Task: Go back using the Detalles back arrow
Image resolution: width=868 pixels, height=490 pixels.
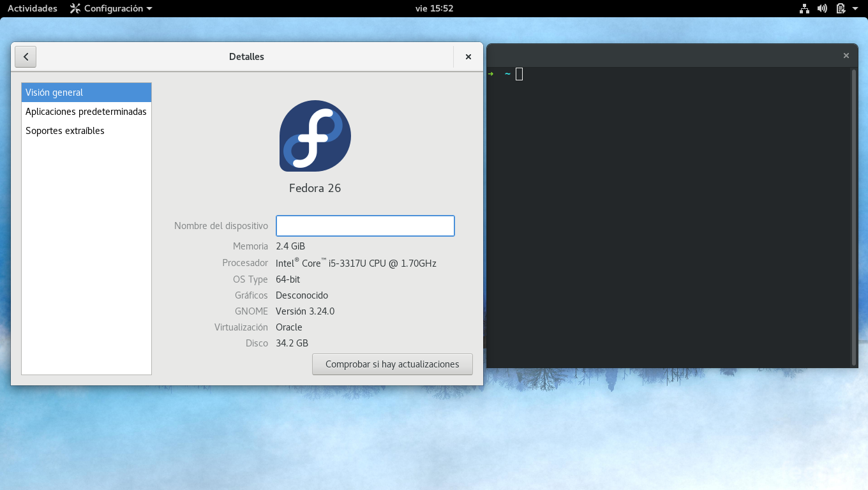Action: click(x=26, y=57)
